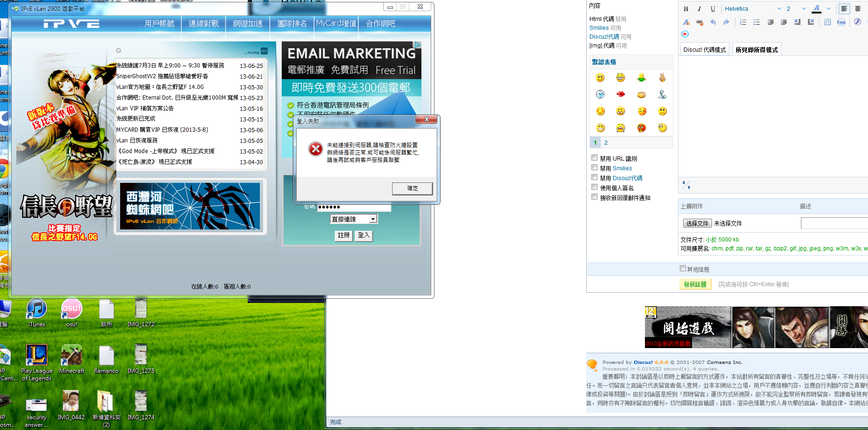Insert the clock smiley
Screen dimensions: 868x430
(600, 94)
